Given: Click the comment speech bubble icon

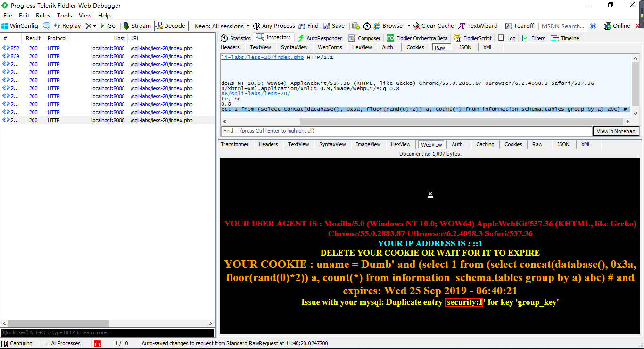Looking at the screenshot, I should [47, 26].
